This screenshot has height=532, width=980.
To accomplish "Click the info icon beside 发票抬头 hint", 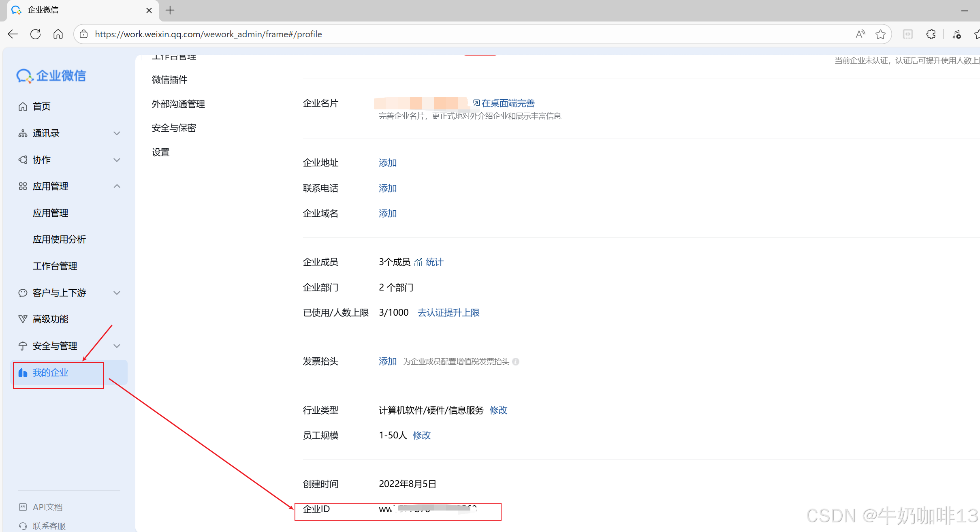I will [x=516, y=361].
